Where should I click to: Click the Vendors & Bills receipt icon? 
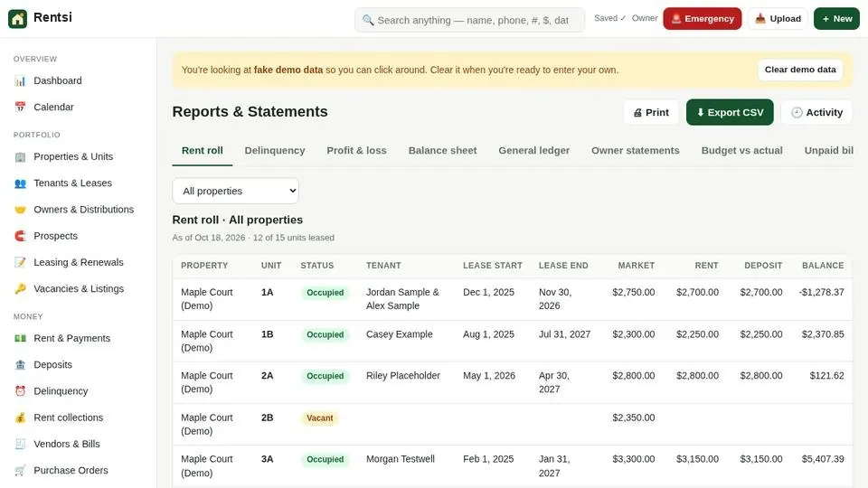pyautogui.click(x=21, y=444)
